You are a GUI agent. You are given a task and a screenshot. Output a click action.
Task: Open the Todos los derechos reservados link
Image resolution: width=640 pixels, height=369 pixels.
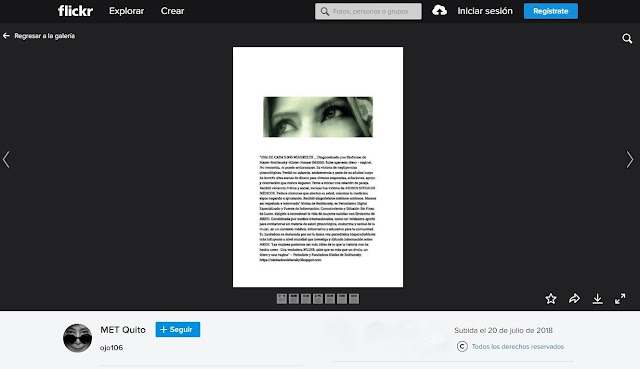(x=518, y=347)
